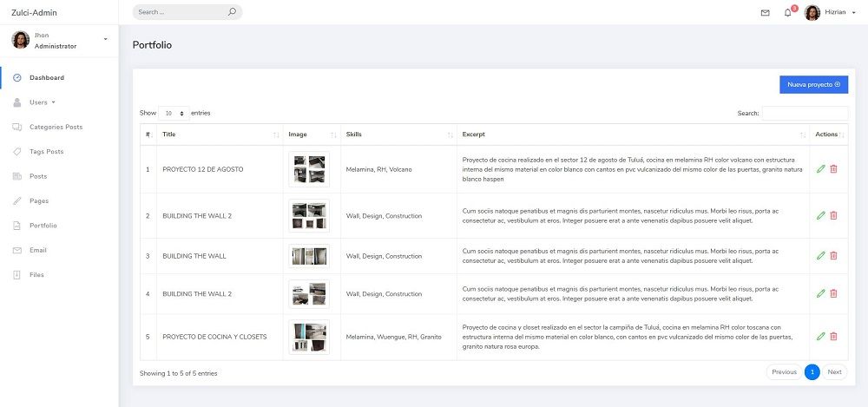
Task: Open the notifications bell icon
Action: pos(787,13)
